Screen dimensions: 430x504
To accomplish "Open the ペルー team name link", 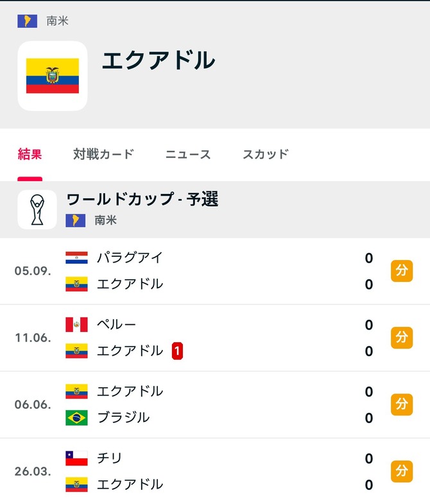I will tap(117, 325).
